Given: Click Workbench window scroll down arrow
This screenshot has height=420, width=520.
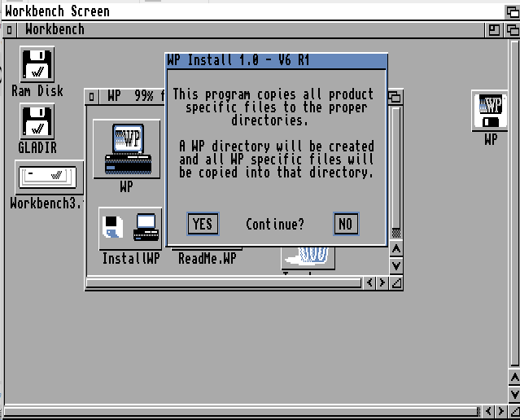Looking at the screenshot, I should coord(514,395).
